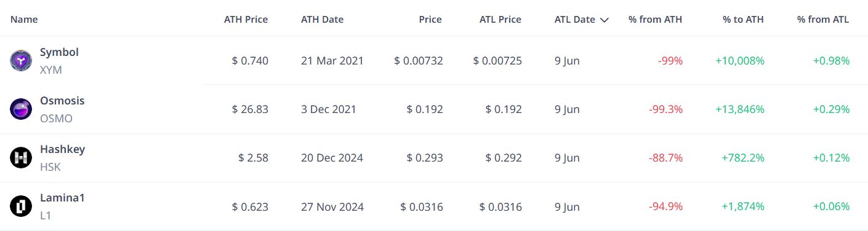This screenshot has height=231, width=868.
Task: Toggle sort arrow next to ATL Date
Action: click(604, 20)
